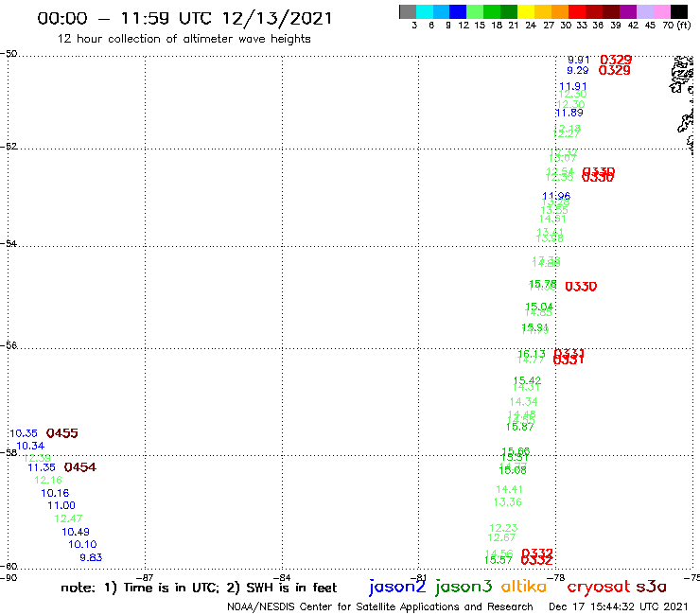Screen dimensions: 700x615
Task: Click the 10.34 wave height value
Action: click(30, 446)
